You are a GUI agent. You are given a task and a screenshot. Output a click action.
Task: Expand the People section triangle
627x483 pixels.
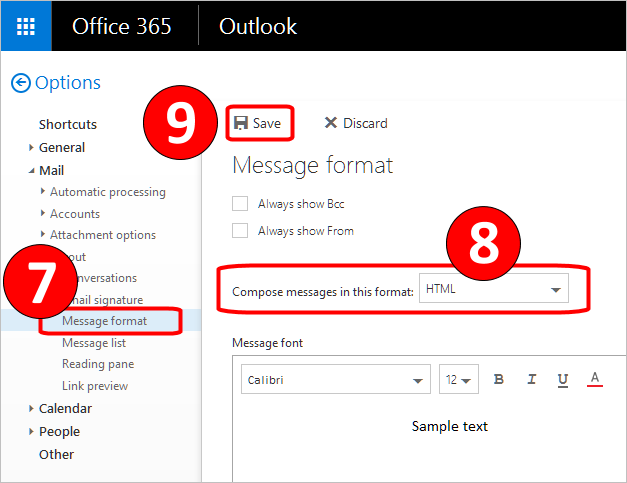pyautogui.click(x=31, y=432)
